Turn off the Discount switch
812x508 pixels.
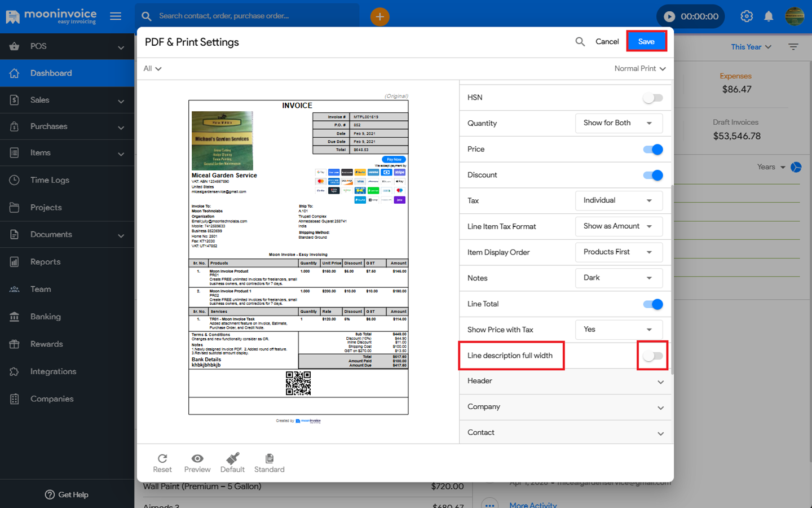(652, 175)
